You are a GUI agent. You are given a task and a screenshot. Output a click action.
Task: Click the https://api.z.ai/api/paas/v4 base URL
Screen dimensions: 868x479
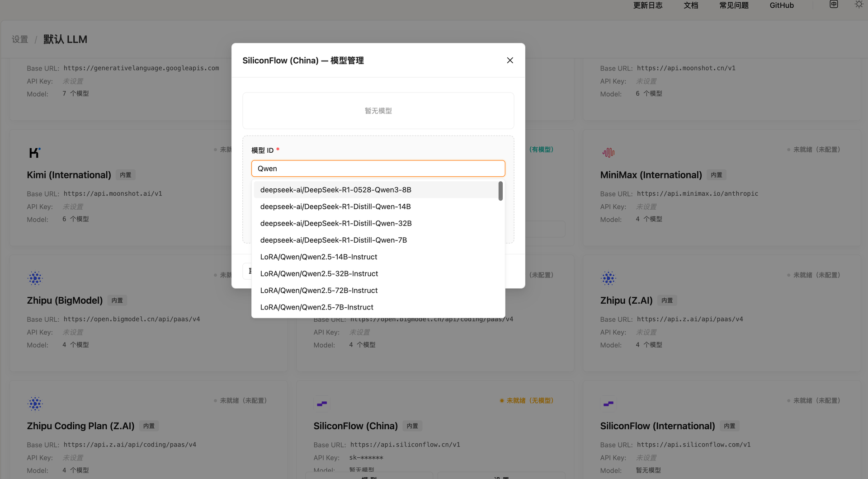coord(690,319)
